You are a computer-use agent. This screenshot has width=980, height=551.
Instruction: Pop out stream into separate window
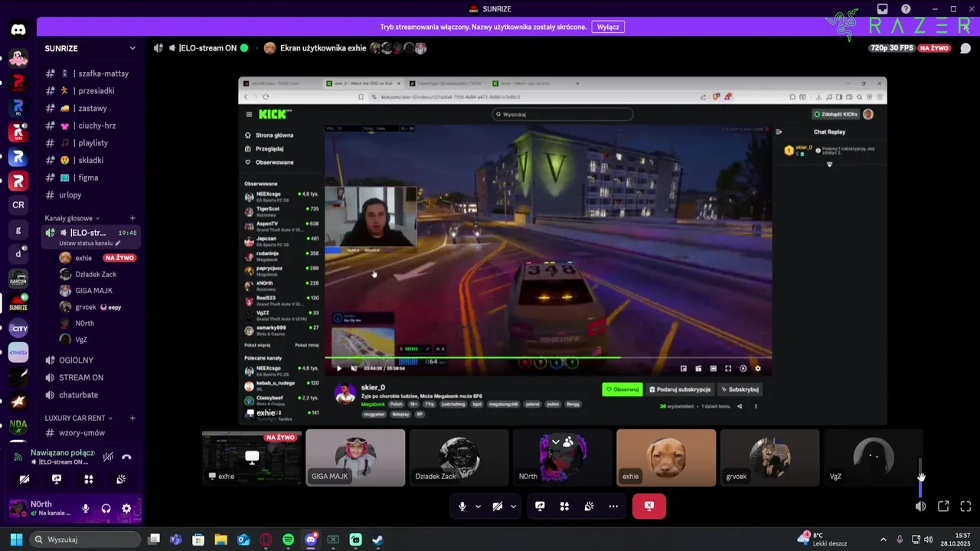coord(943,506)
